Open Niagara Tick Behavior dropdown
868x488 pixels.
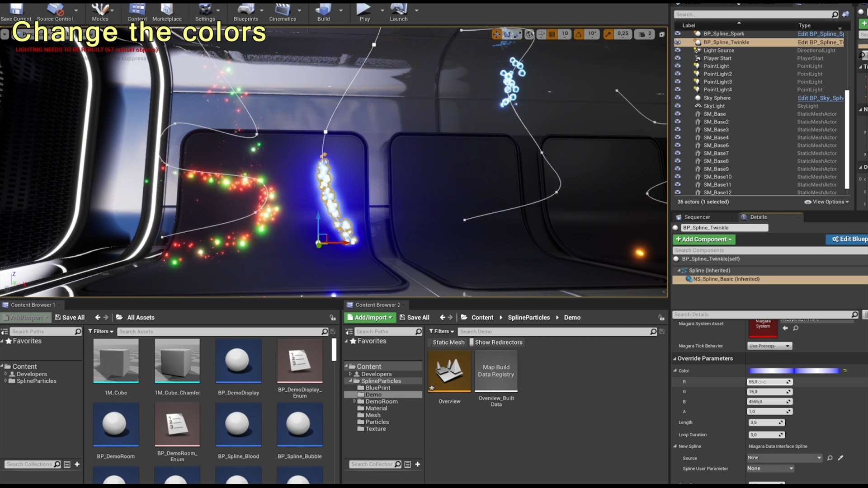[769, 346]
